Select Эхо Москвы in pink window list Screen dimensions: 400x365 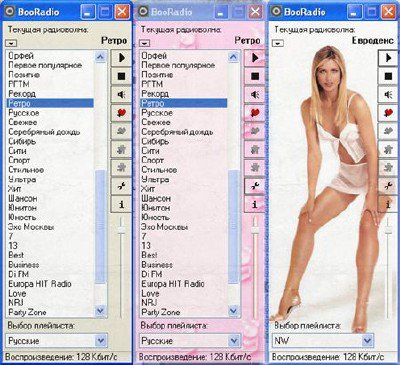(164, 227)
